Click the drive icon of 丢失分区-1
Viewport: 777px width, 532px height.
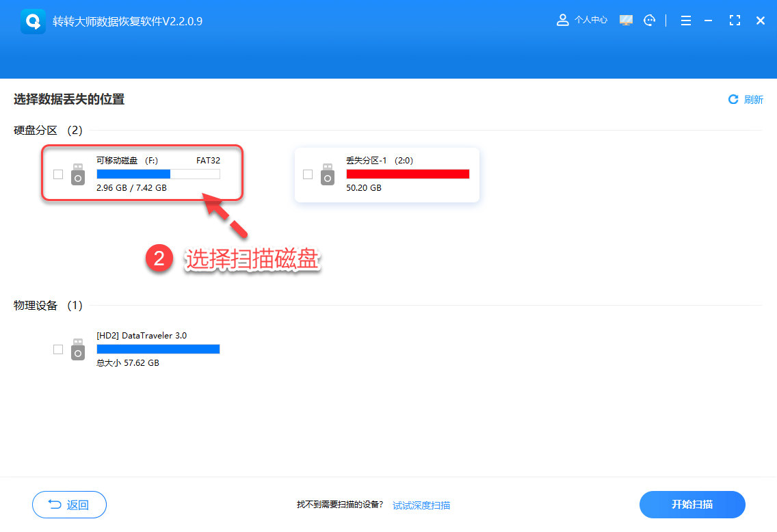[327, 174]
